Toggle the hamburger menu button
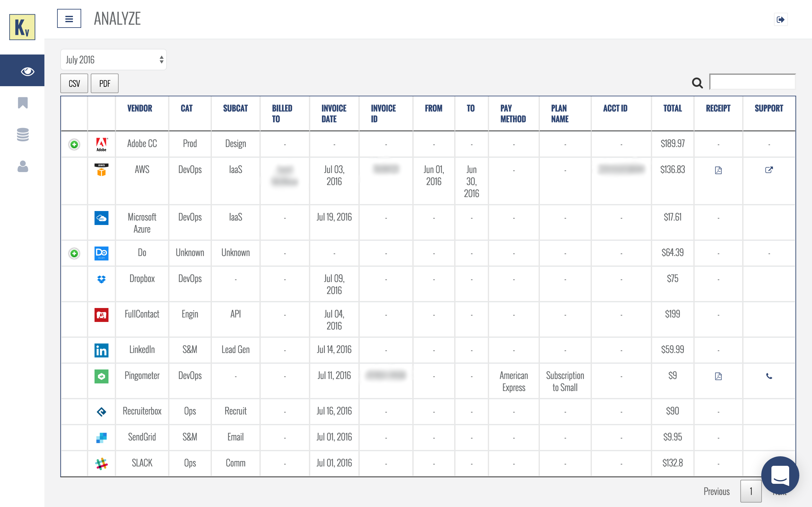The image size is (812, 507). pos(69,19)
